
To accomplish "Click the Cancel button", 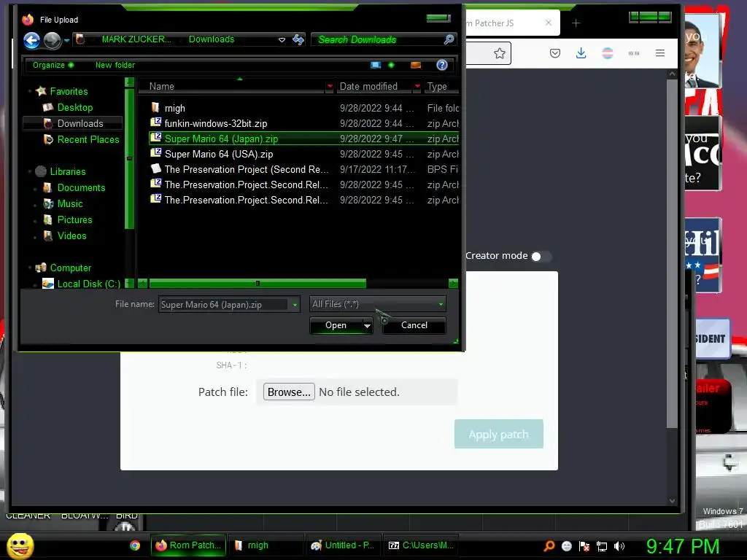I will [x=414, y=326].
